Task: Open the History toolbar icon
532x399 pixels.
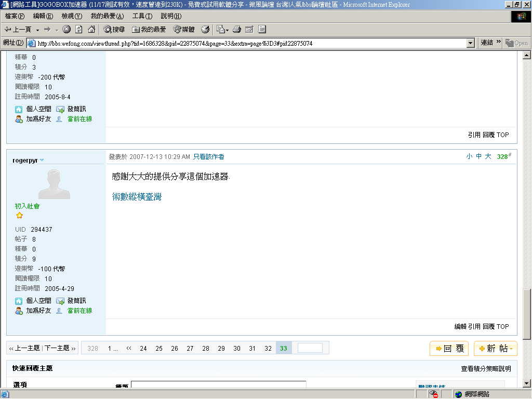Action: (x=205, y=29)
